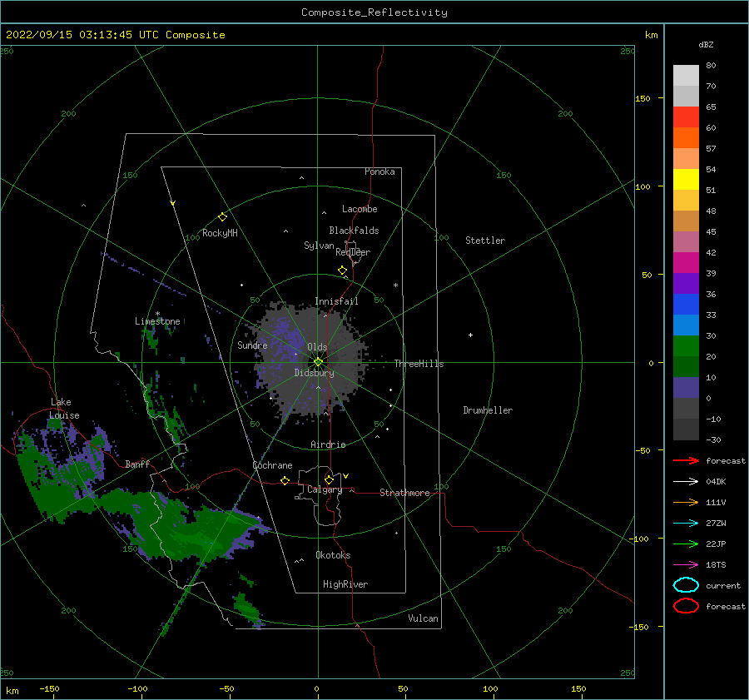This screenshot has height=700, width=749.
Task: Click the blue 33 dBZ color swatch
Action: [686, 305]
